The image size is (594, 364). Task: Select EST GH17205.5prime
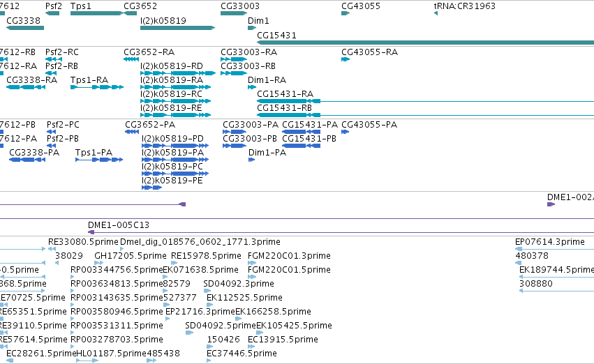pyautogui.click(x=131, y=256)
